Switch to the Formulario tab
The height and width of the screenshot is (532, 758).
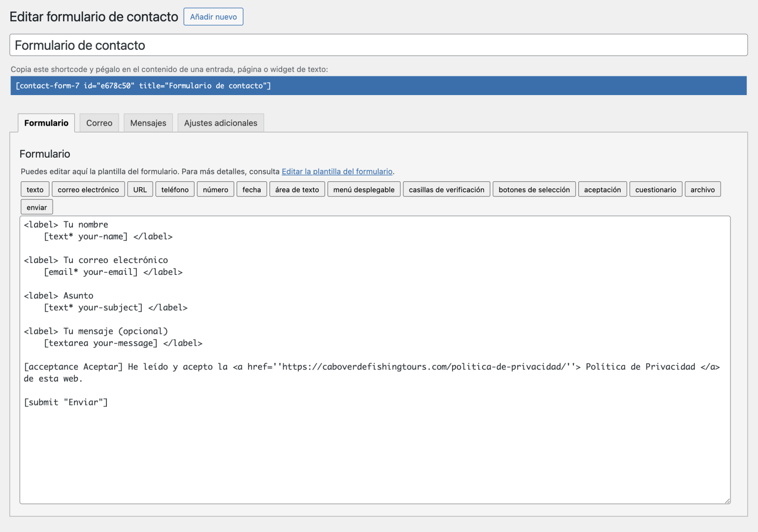[x=46, y=123]
